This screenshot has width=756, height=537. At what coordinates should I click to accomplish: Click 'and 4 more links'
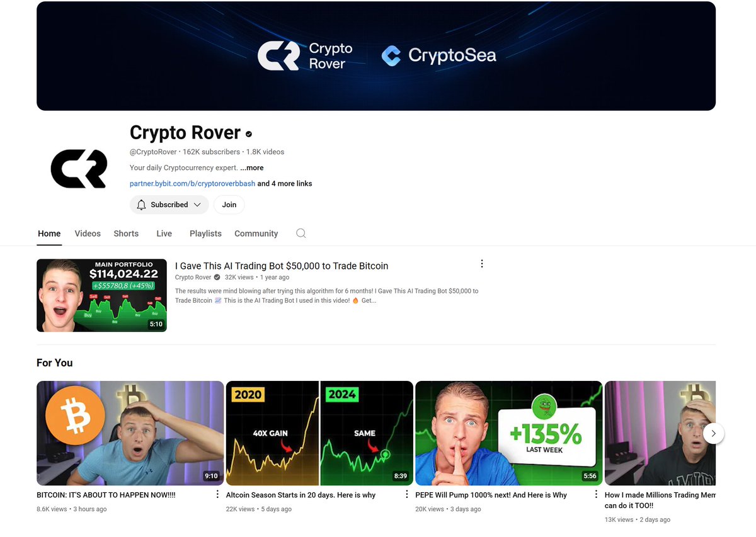click(x=285, y=184)
